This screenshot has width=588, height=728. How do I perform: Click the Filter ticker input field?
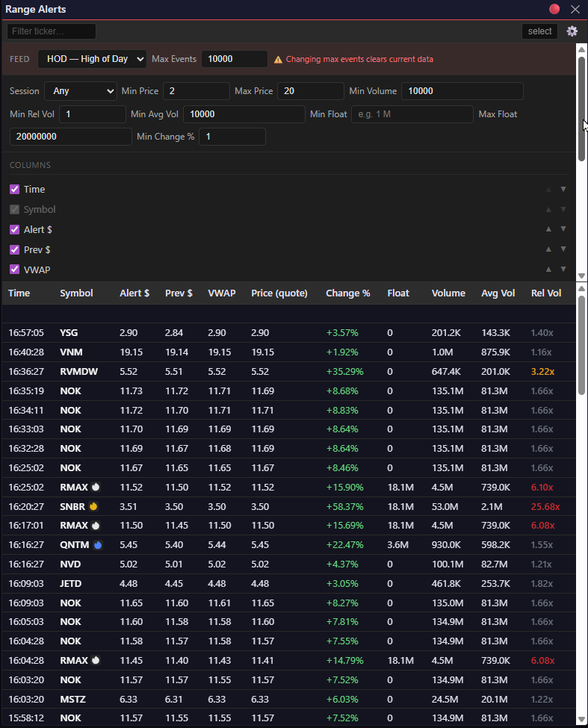pos(52,31)
